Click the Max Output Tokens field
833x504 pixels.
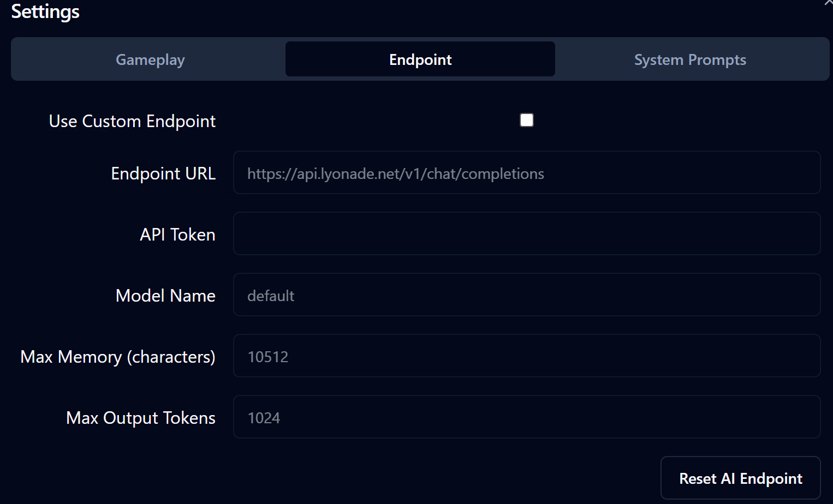[526, 417]
